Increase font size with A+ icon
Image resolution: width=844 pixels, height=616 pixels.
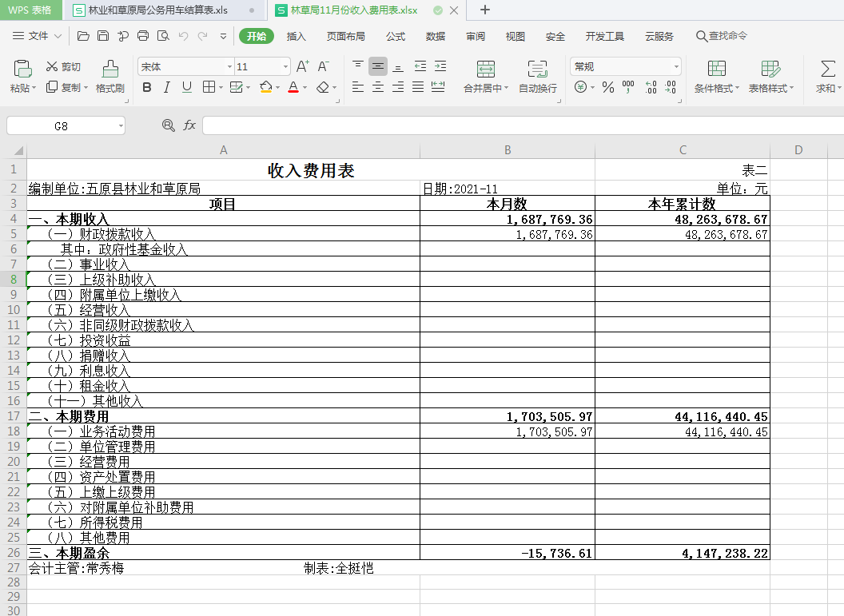click(302, 66)
